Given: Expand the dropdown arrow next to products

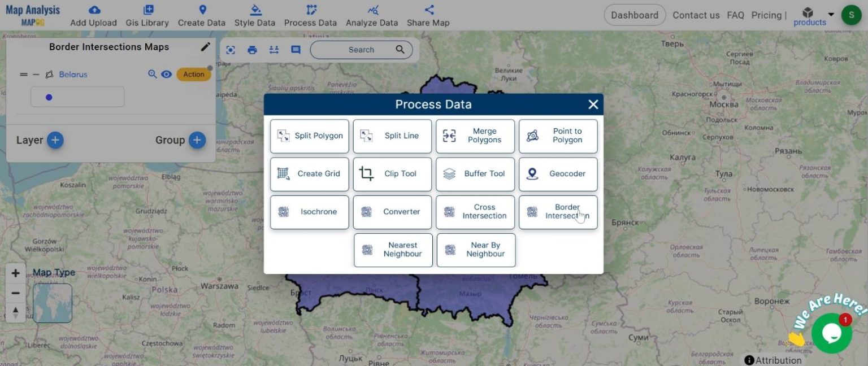Looking at the screenshot, I should click(831, 15).
